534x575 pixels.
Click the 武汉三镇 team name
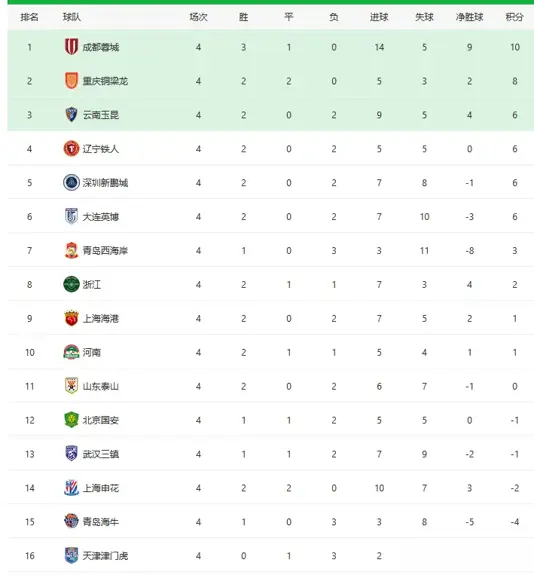(100, 454)
